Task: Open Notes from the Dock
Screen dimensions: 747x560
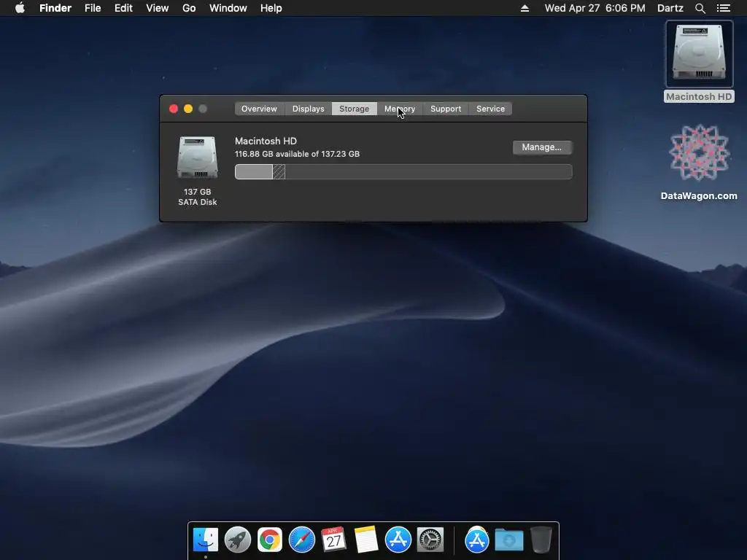Action: (366, 540)
